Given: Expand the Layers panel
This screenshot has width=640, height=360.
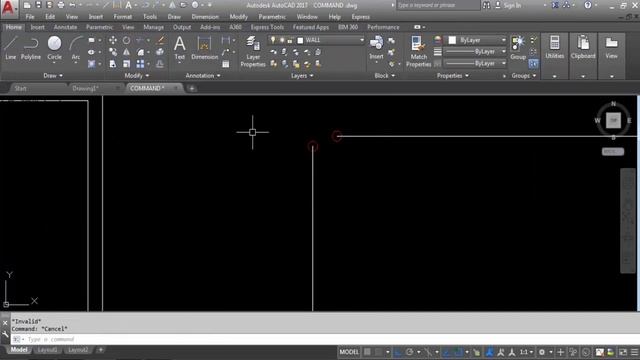Looking at the screenshot, I should click(x=302, y=76).
